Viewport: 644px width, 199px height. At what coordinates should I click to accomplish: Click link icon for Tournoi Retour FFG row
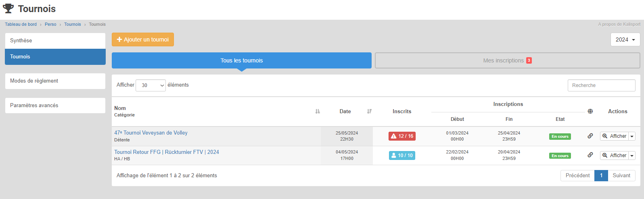(590, 155)
